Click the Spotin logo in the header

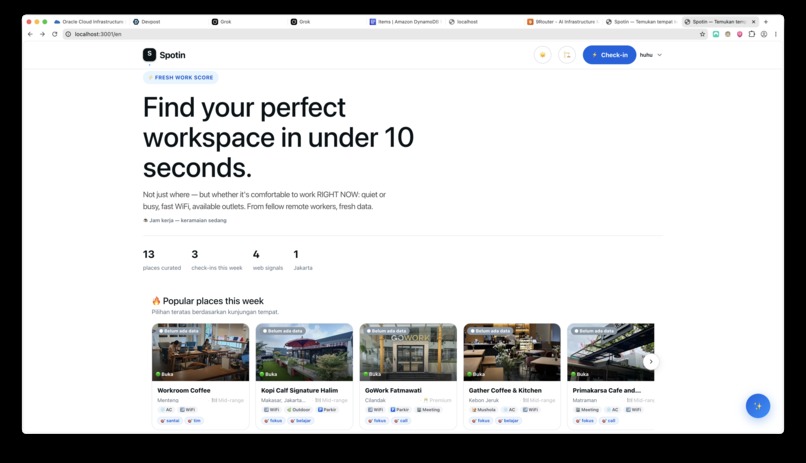(164, 54)
